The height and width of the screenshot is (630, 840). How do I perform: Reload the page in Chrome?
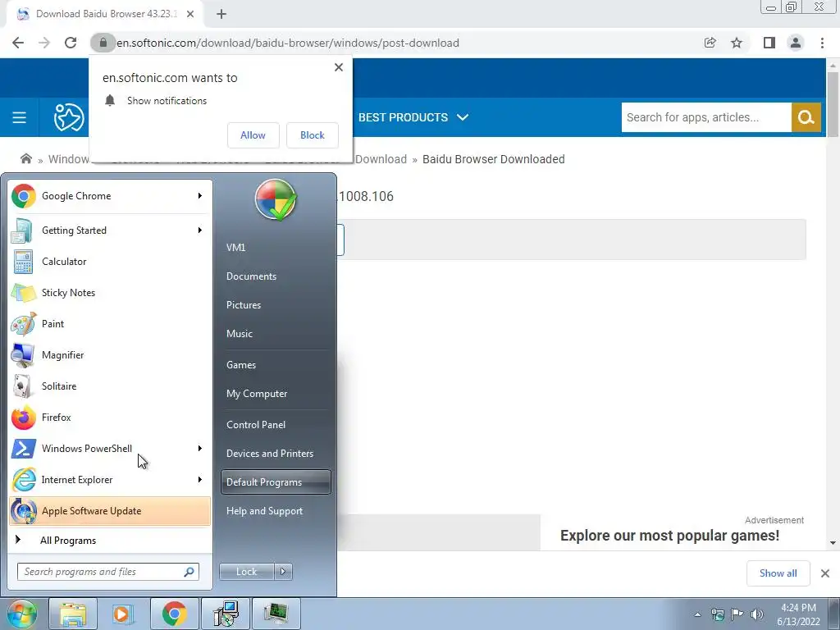71,43
